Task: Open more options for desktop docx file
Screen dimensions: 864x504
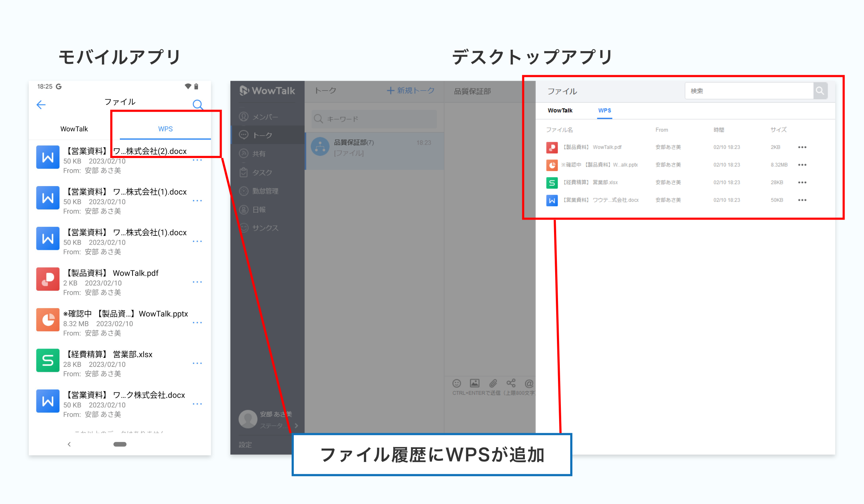Action: point(802,200)
